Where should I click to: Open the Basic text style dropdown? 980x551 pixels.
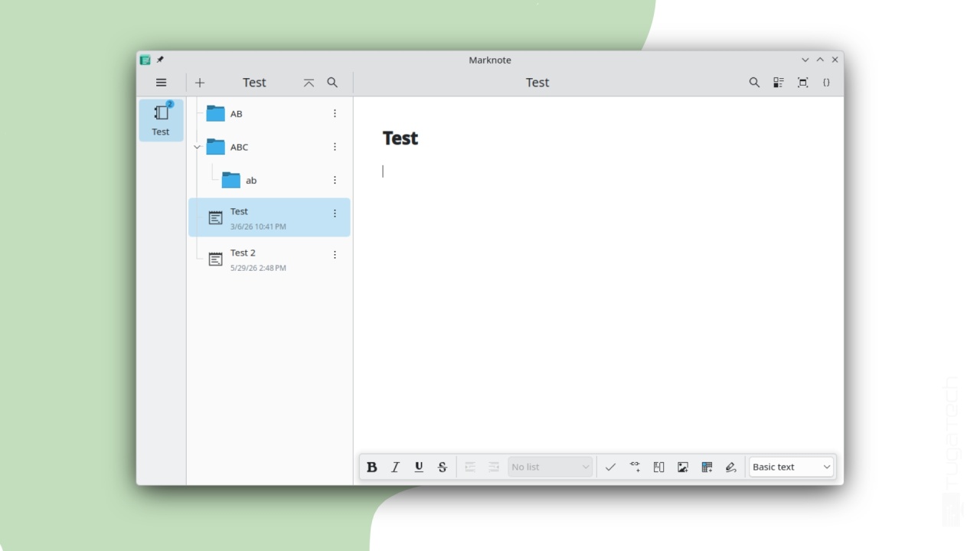coord(792,467)
